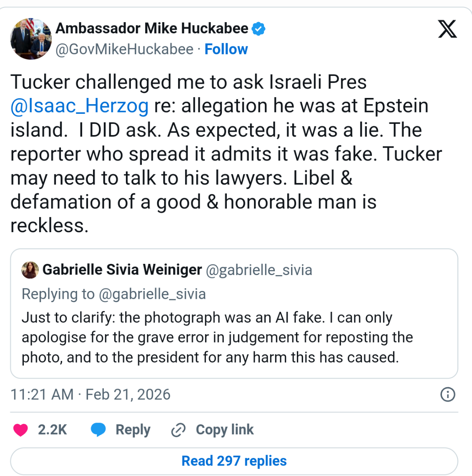This screenshot has width=472, height=476.
Task: Like the tweet with the heart icon
Action: (20, 430)
